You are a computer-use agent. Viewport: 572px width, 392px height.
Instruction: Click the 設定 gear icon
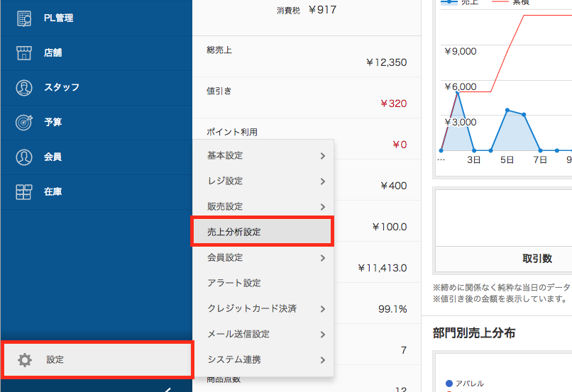click(x=25, y=360)
